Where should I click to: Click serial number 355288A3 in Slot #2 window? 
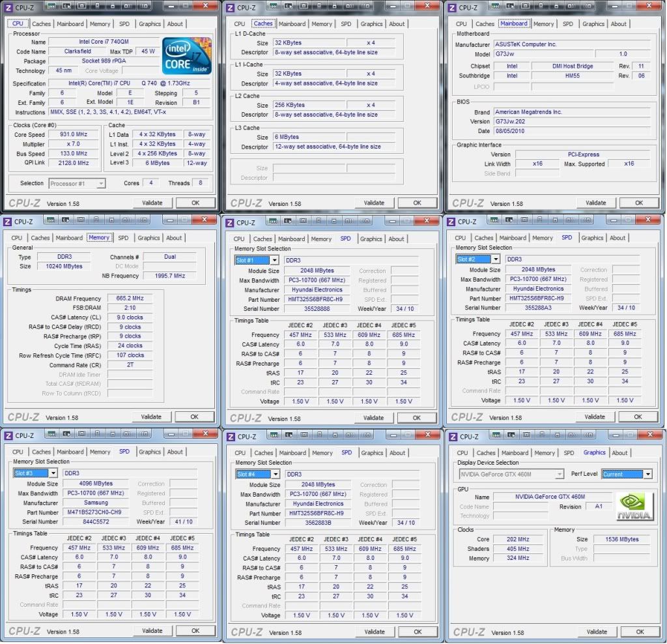538,307
